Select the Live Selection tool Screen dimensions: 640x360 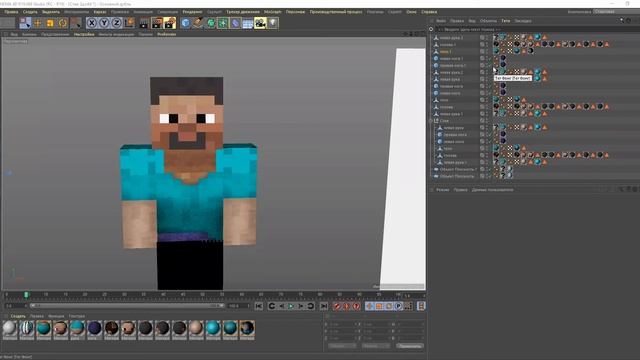(25, 23)
